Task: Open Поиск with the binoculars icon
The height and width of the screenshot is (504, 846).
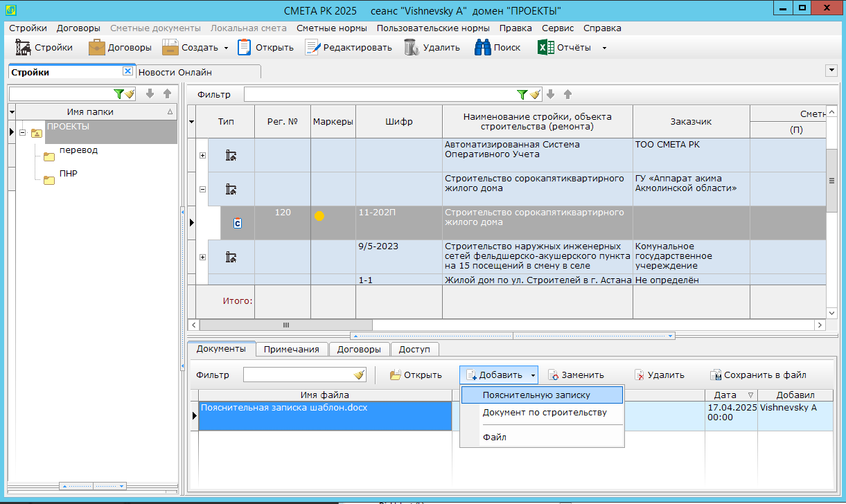Action: pyautogui.click(x=482, y=48)
